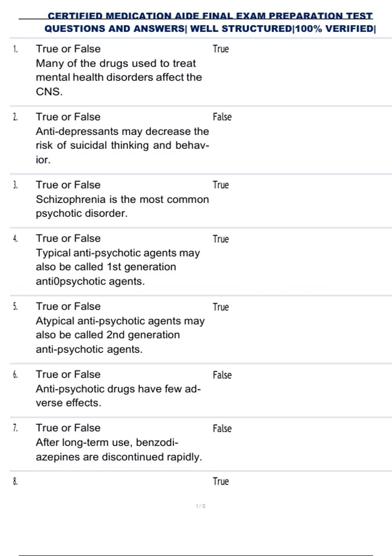Click the 'True' answer beside number 8
The width and height of the screenshot is (392, 556).
click(x=221, y=481)
